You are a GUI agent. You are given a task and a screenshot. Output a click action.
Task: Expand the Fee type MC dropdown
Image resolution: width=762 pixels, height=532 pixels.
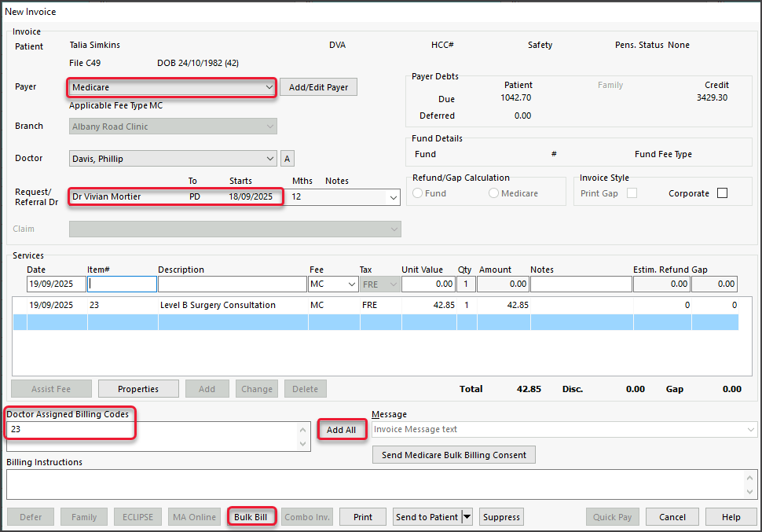click(351, 284)
